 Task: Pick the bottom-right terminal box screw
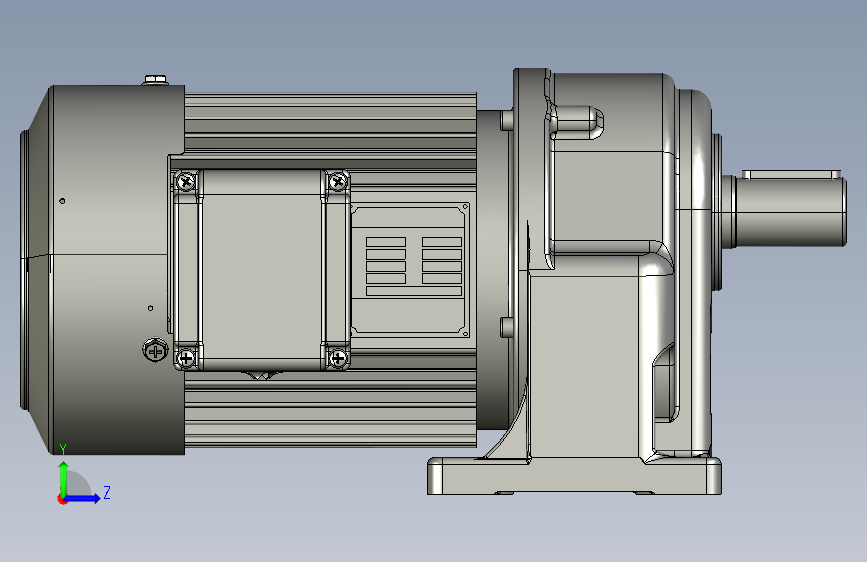338,358
